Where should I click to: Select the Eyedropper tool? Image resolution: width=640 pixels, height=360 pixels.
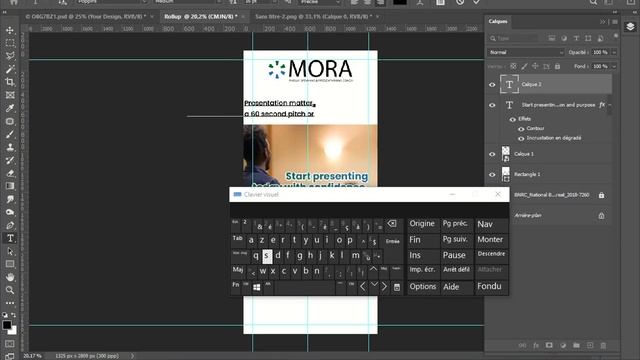click(10, 108)
